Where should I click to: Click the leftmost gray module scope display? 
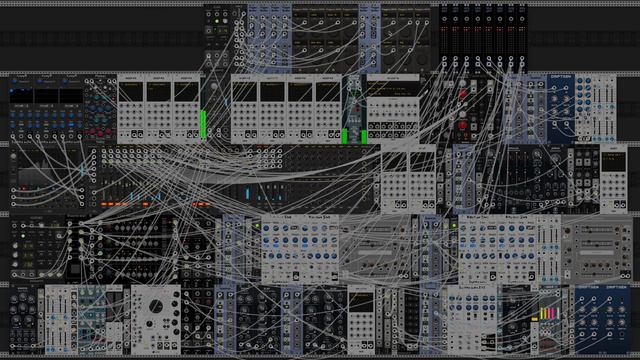[x=131, y=92]
